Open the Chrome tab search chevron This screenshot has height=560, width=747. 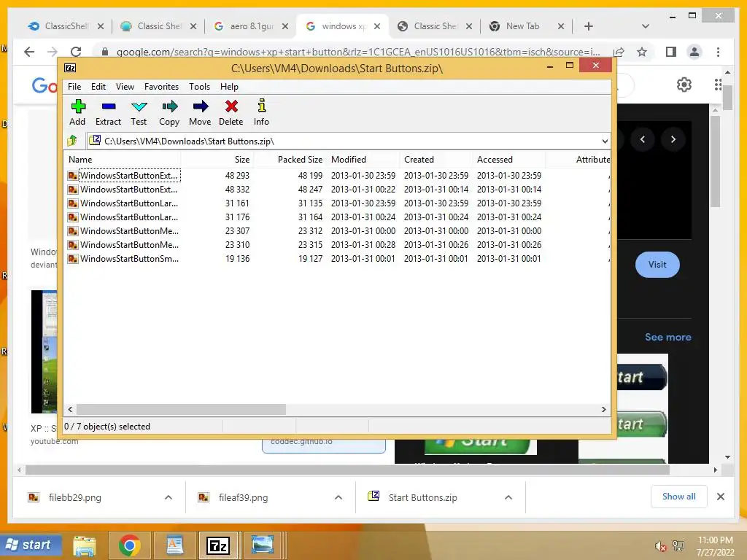646,26
